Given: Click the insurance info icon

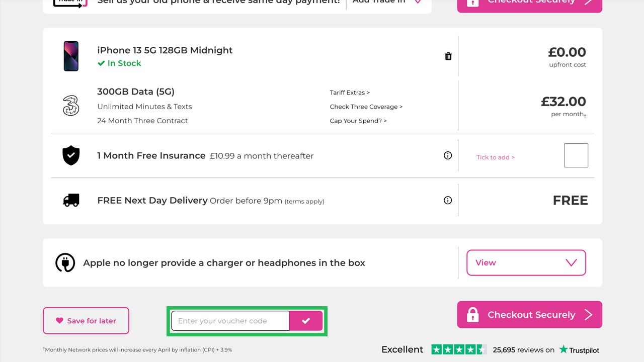Looking at the screenshot, I should 448,155.
